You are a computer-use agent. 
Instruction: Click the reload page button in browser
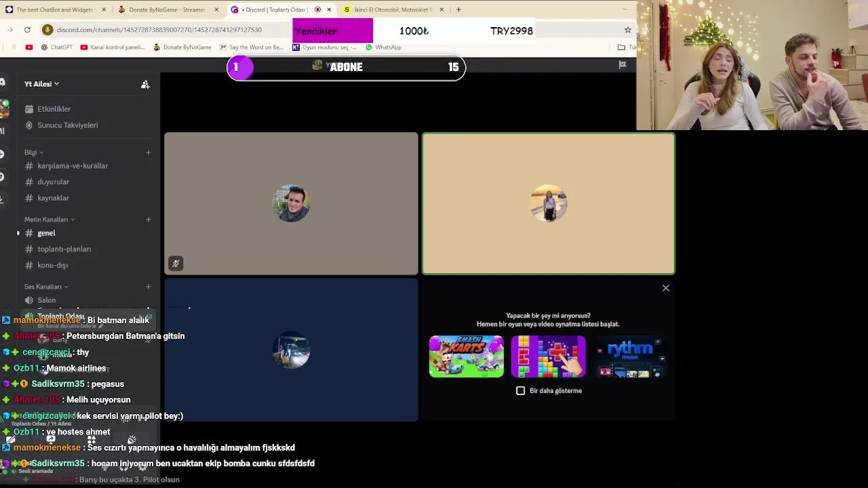[x=27, y=30]
